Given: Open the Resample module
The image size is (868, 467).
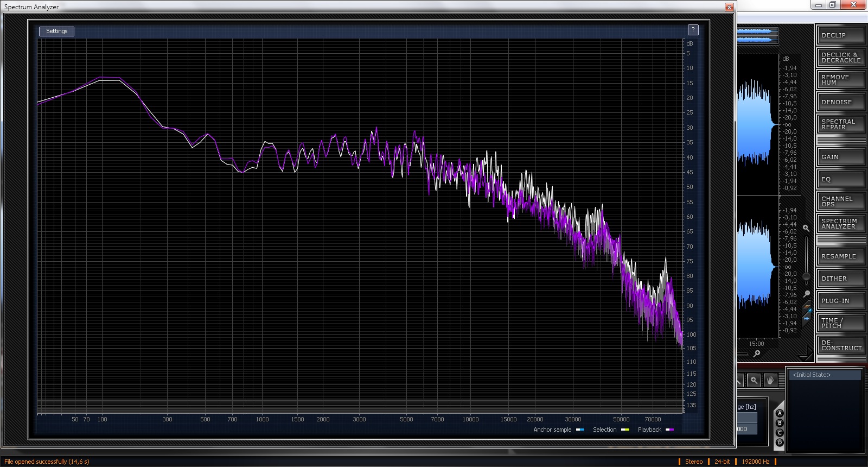Looking at the screenshot, I should point(841,256).
